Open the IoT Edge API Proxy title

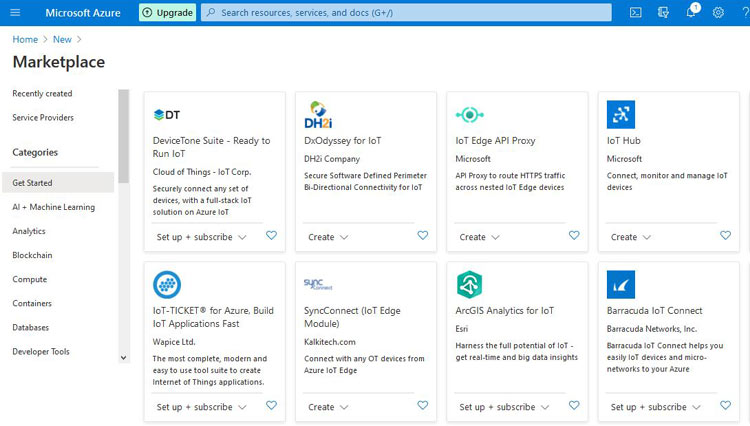(x=495, y=141)
